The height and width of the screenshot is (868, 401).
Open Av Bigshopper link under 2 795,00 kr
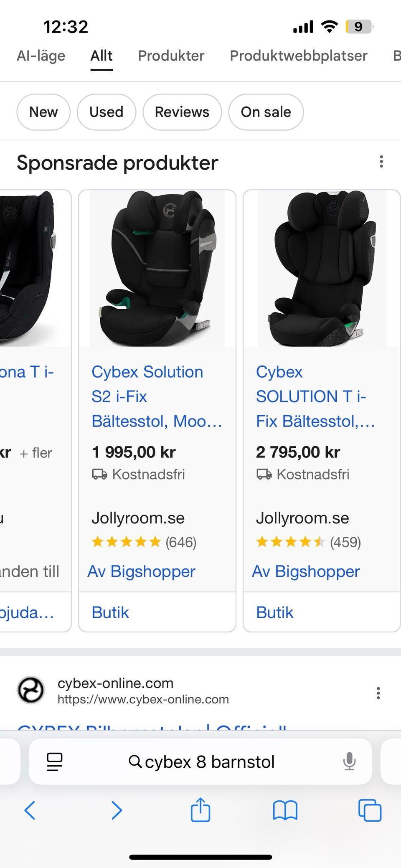point(306,571)
